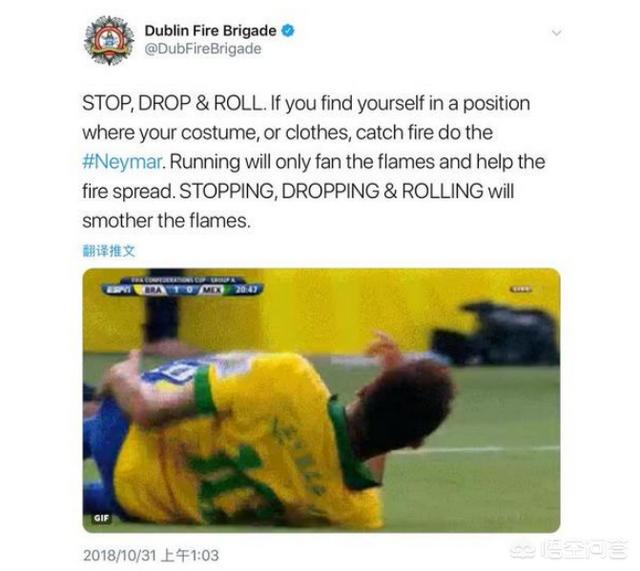Screen dimensions: 640x571
Task: Click the 1-0 score on scoreboard
Action: coord(182,290)
